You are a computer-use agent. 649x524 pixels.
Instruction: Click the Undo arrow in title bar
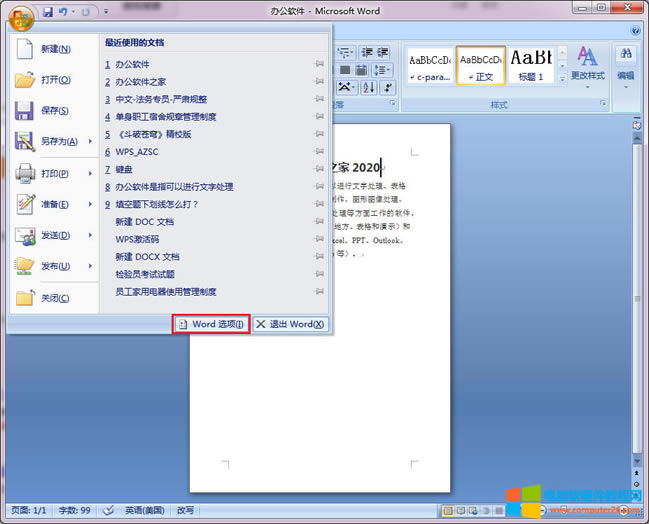point(63,11)
